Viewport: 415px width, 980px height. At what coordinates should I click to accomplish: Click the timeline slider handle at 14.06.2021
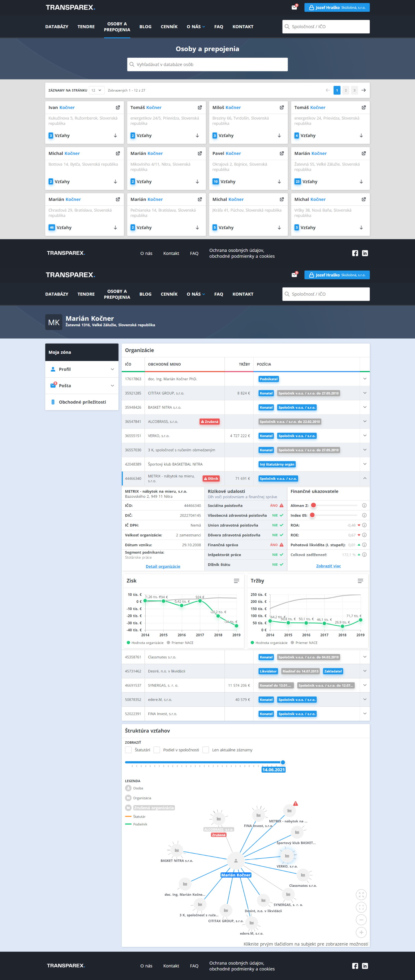click(282, 763)
